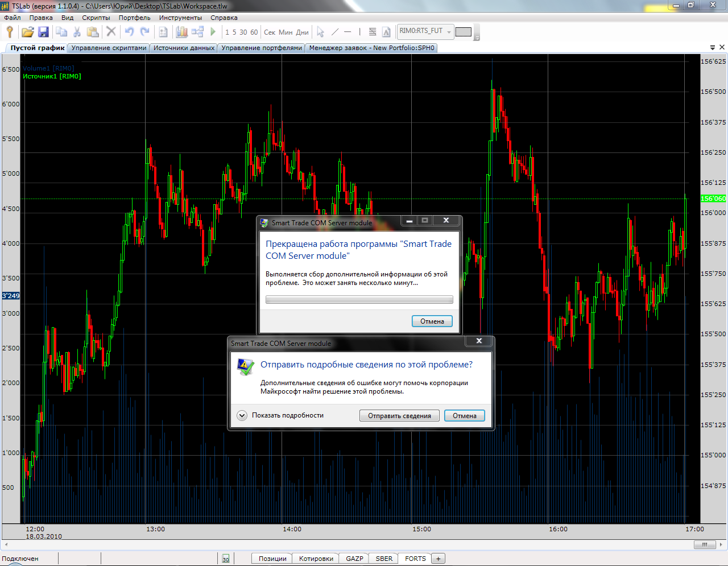Viewport: 728px width, 566px height.
Task: Set the chart interval to 1
Action: coord(227,32)
